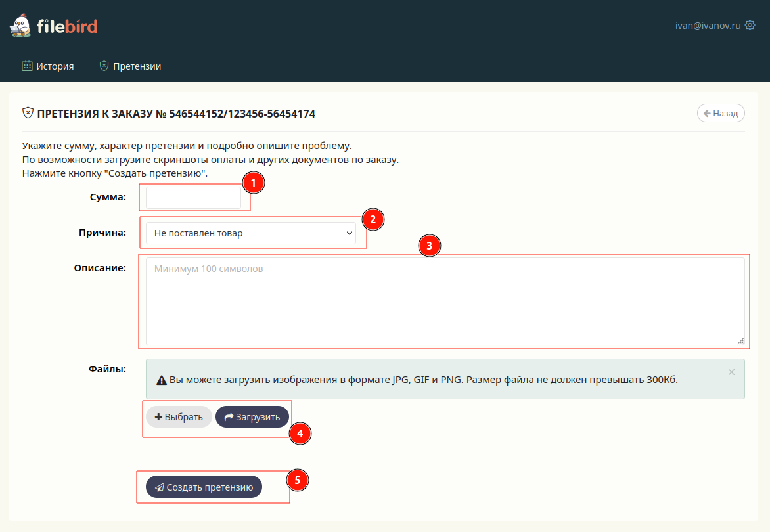Open the Претензии menu item

130,66
